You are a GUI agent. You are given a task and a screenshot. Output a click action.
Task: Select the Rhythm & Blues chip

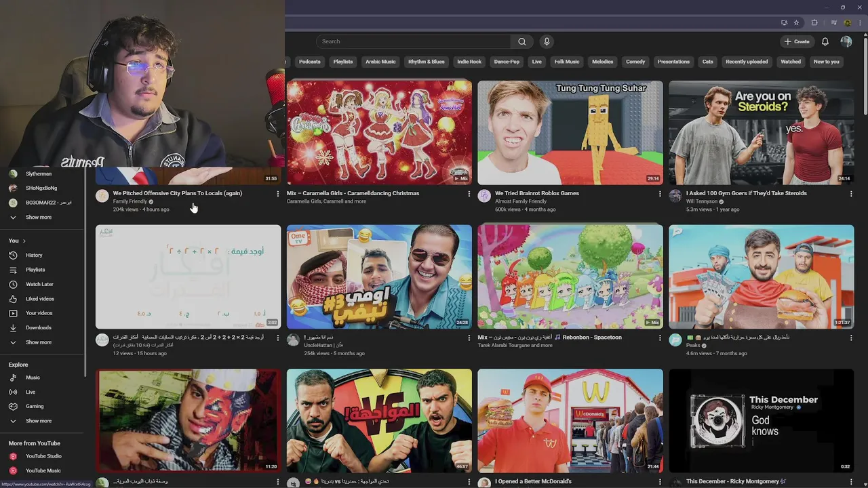[x=427, y=62]
